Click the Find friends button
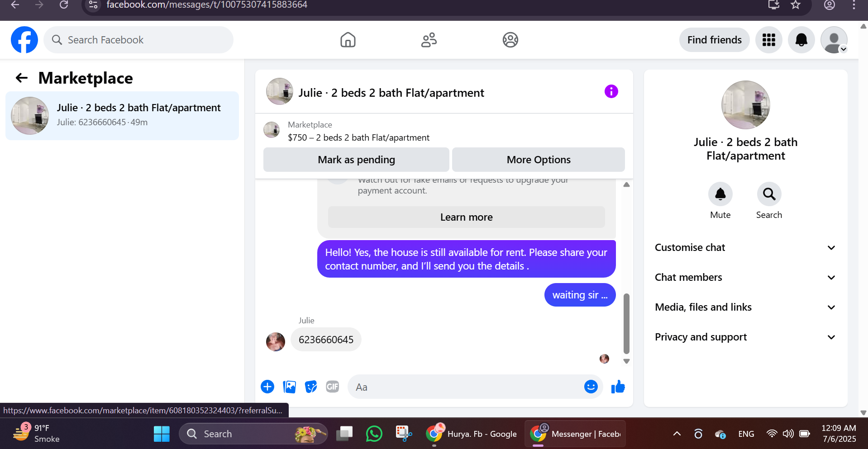Screen dimensions: 868x449 (714, 40)
